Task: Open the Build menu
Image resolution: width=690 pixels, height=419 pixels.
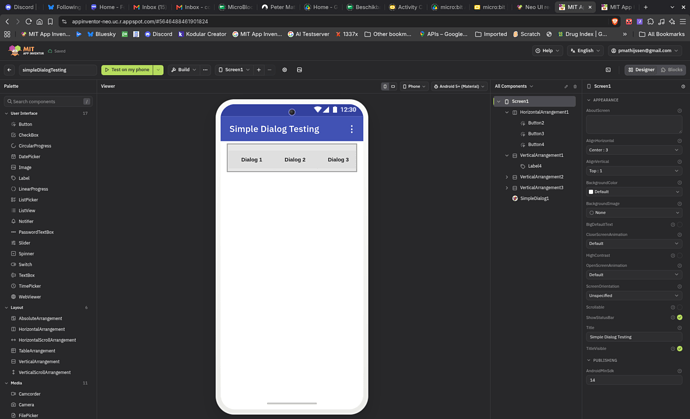Action: pos(184,70)
